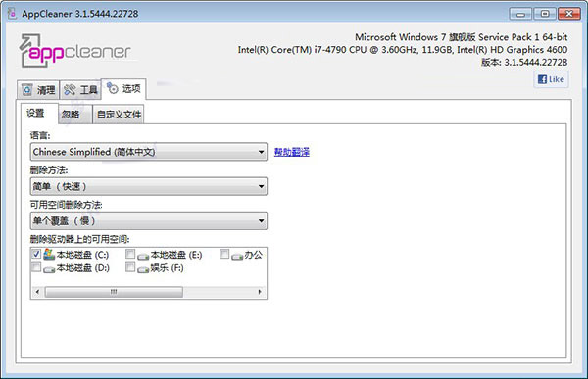Click the 可用空间删除方法: label
This screenshot has width=588, height=379.
point(67,205)
